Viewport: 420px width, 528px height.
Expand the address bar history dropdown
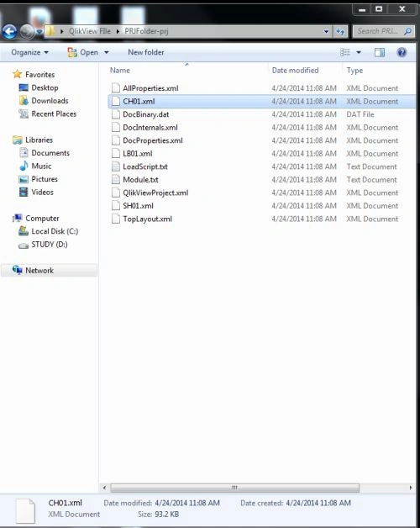(x=326, y=31)
